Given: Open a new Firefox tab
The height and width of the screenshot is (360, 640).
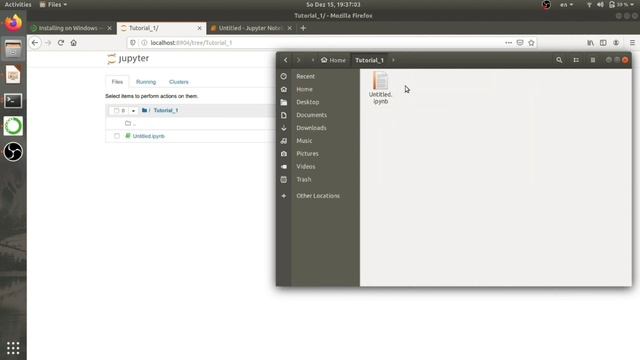Looking at the screenshot, I should click(x=303, y=28).
